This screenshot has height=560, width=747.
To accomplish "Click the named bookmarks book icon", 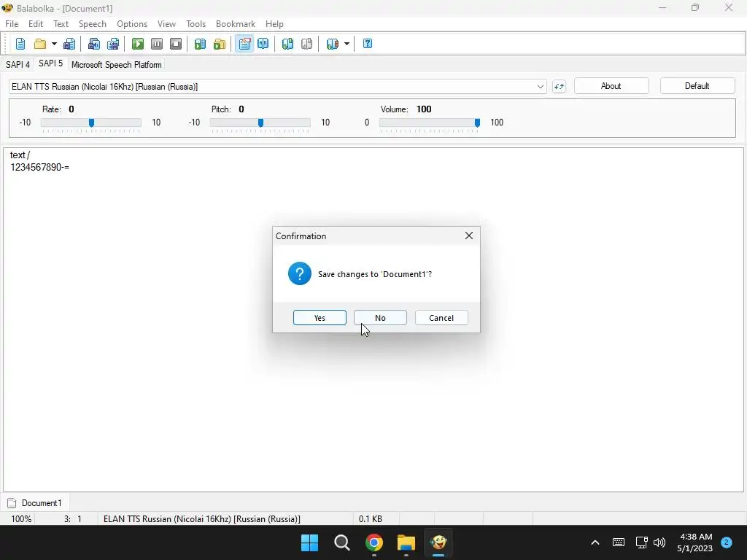I will coord(333,44).
